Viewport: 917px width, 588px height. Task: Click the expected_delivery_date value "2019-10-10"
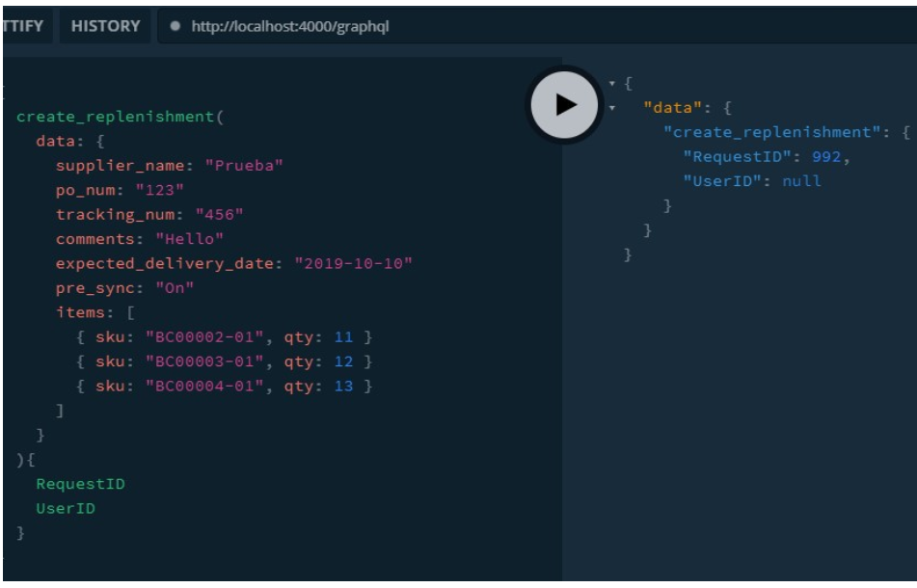tap(353, 263)
